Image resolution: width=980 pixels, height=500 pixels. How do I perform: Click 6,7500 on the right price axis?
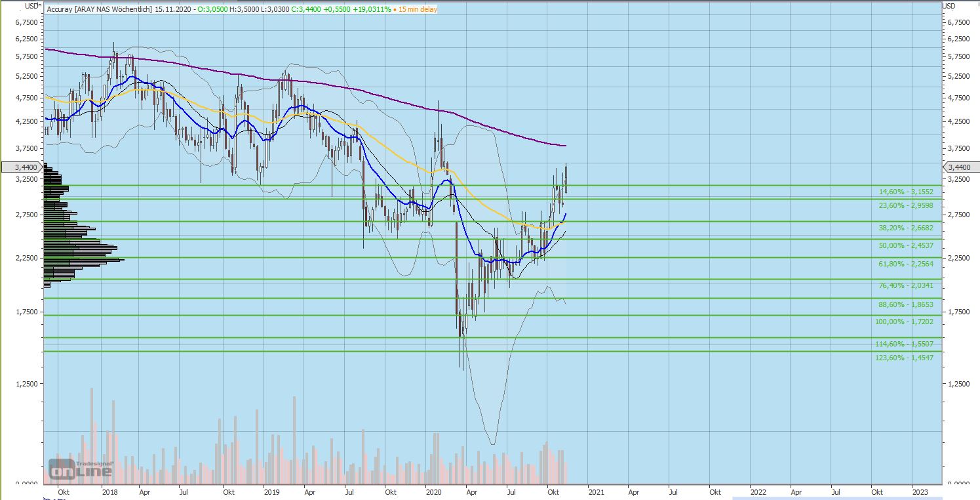point(958,22)
